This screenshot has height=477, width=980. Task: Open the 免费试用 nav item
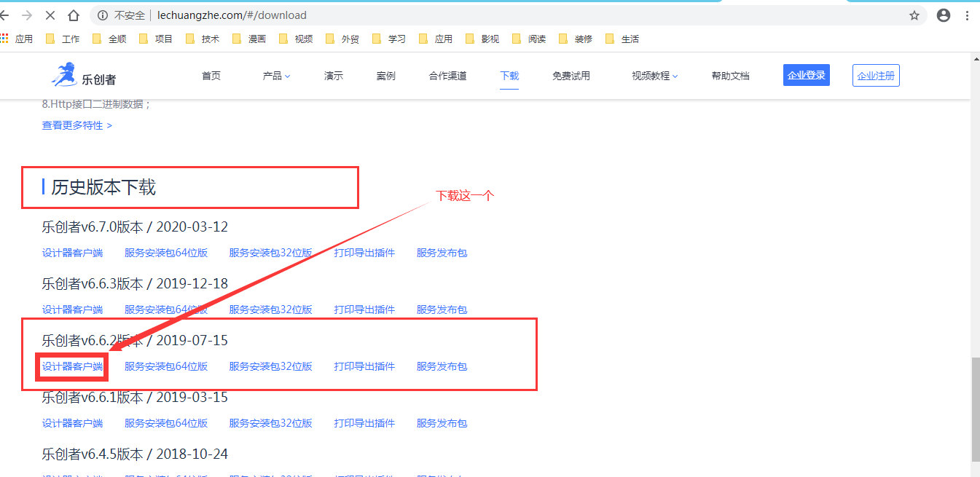(571, 76)
